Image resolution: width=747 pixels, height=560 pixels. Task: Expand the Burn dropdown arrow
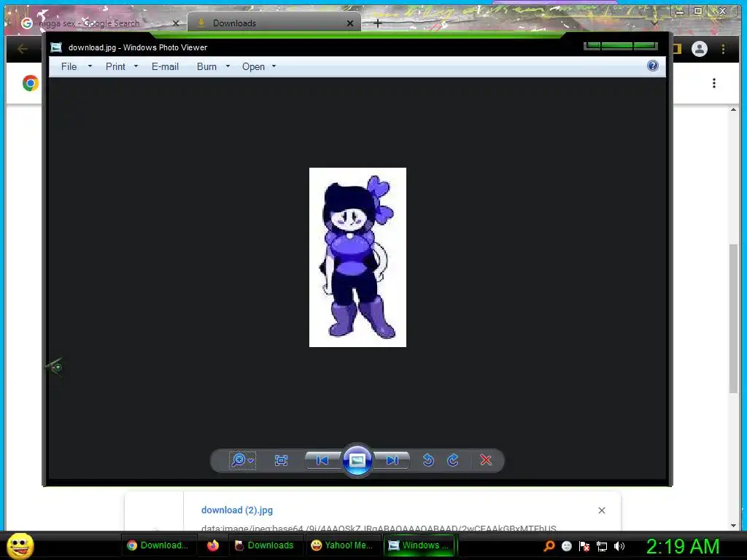228,66
